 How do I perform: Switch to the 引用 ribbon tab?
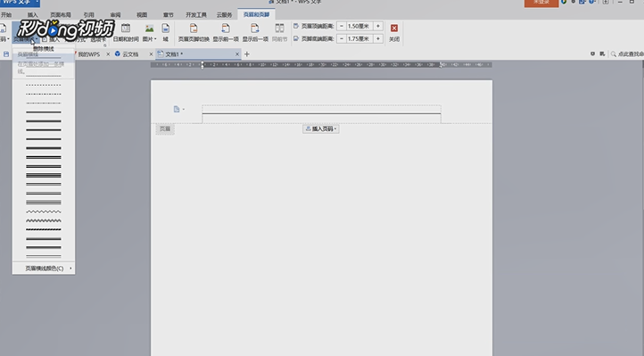pyautogui.click(x=88, y=15)
